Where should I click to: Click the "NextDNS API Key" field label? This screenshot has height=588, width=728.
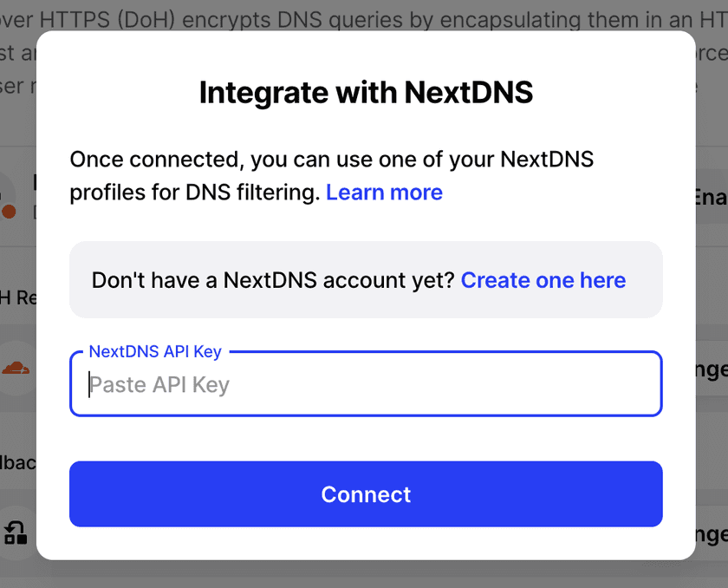tap(155, 351)
